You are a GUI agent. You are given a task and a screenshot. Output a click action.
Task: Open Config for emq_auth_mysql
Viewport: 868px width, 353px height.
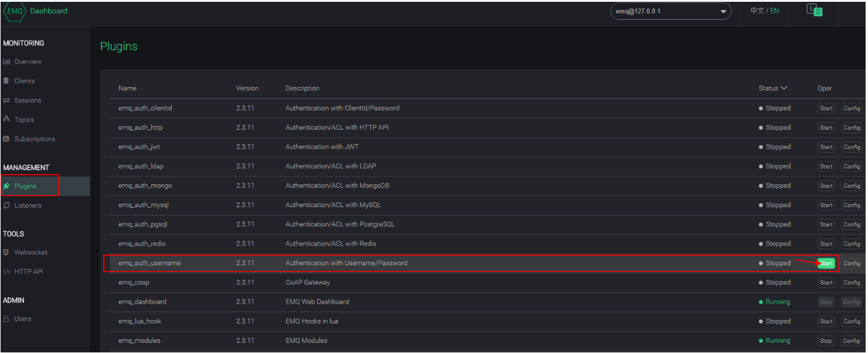(x=852, y=205)
